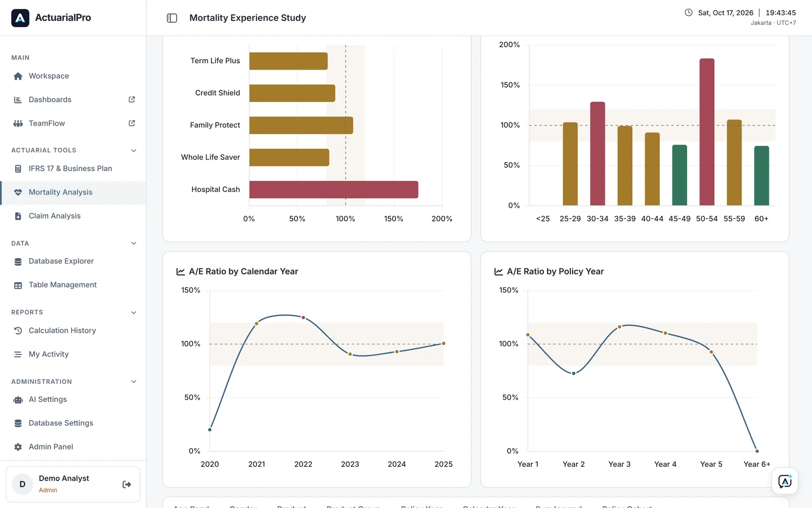Click the Credit Shield bar
The height and width of the screenshot is (508, 812).
coord(292,93)
